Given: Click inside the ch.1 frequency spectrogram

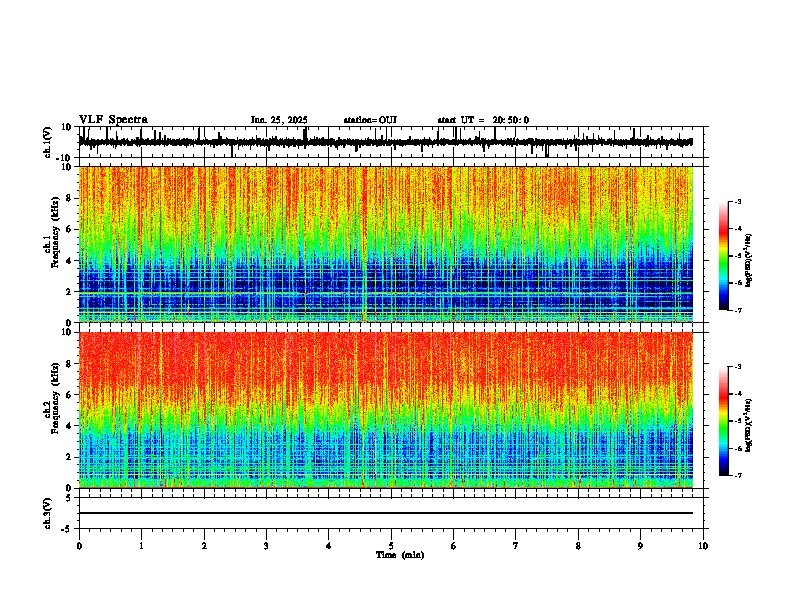Looking at the screenshot, I should tap(386, 244).
